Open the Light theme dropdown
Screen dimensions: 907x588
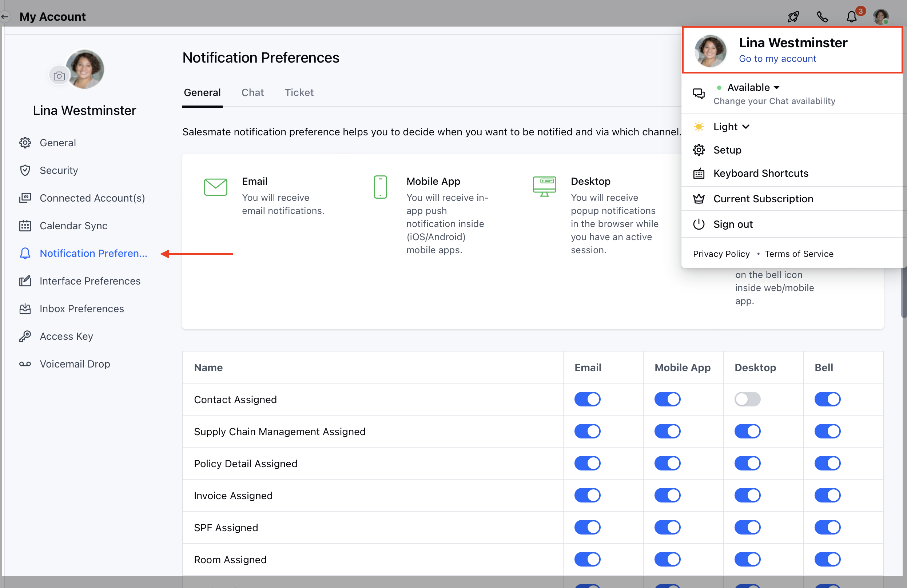731,127
